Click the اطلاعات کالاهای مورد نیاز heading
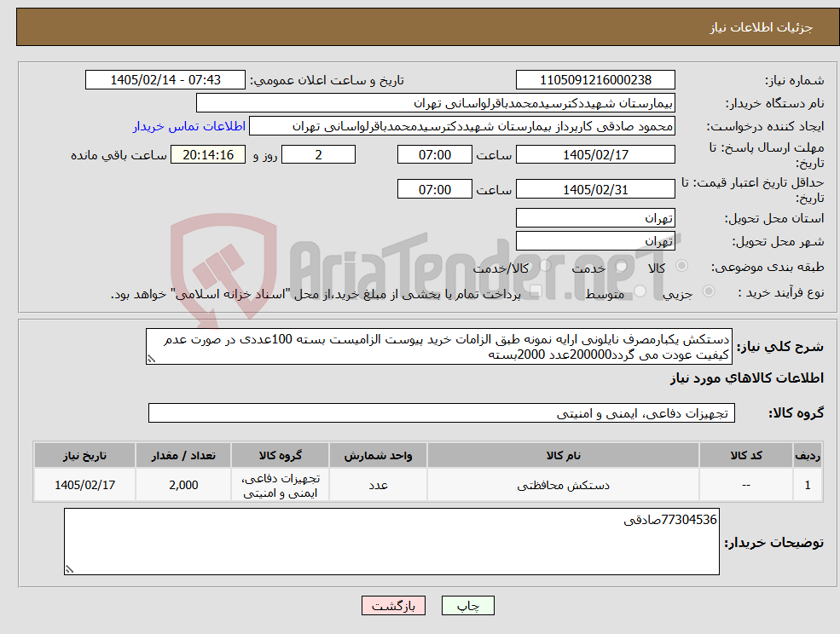Screen dimensions: 840x634 [747, 378]
